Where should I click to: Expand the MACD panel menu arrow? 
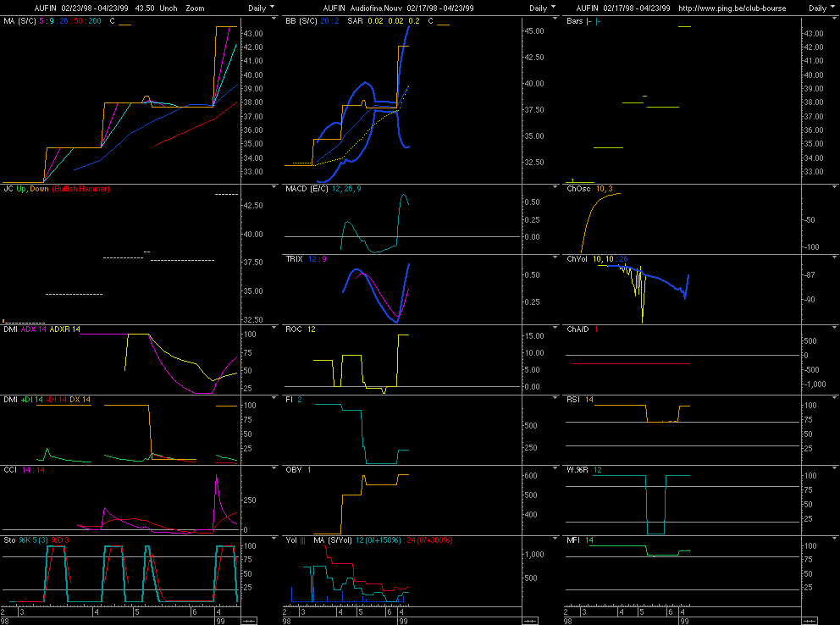[x=555, y=187]
